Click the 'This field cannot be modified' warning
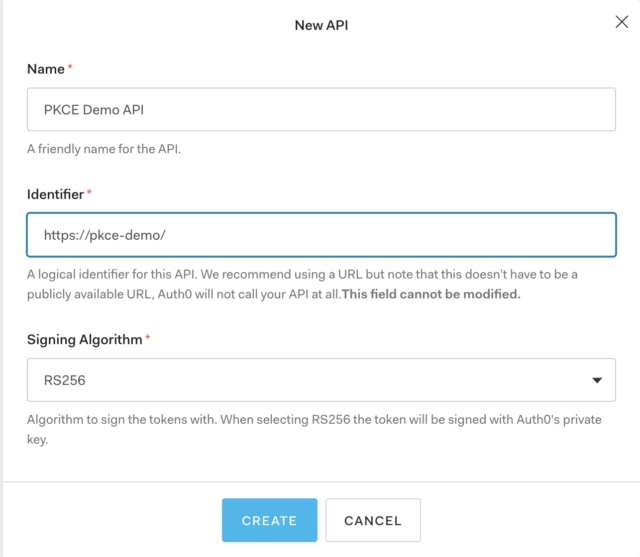The height and width of the screenshot is (557, 640). 431,294
